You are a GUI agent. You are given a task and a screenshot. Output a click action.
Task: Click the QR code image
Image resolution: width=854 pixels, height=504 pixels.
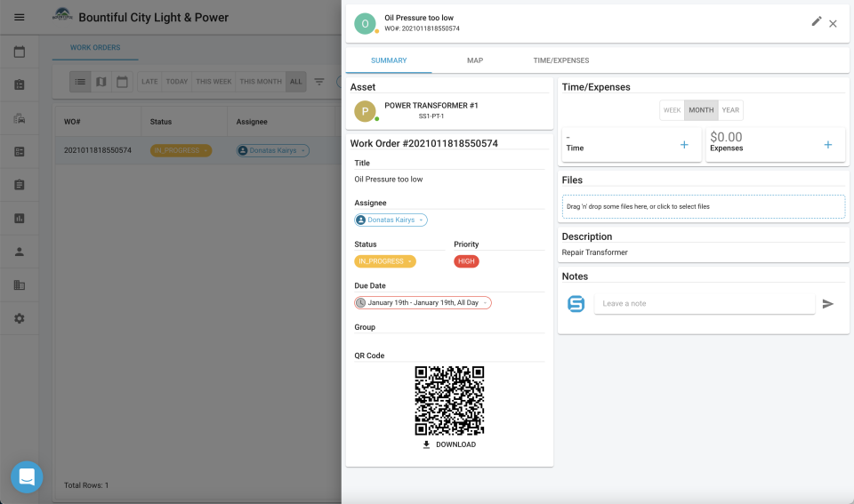[449, 401]
